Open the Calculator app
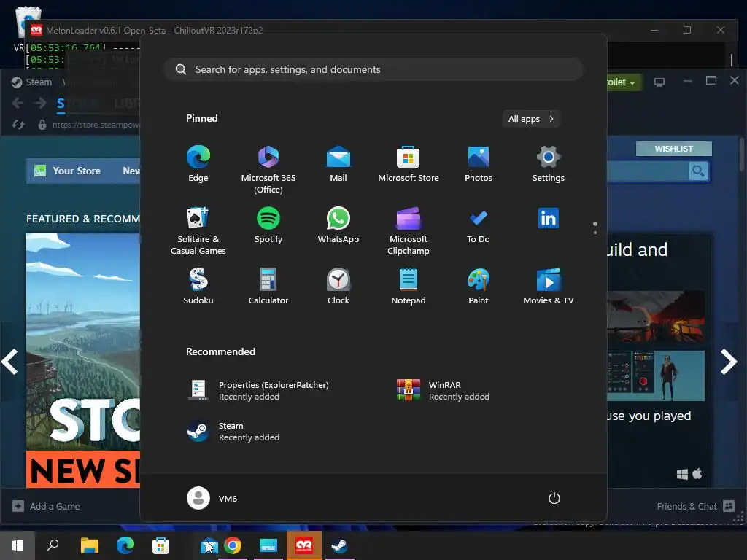Screen dimensions: 747x560 268,286
